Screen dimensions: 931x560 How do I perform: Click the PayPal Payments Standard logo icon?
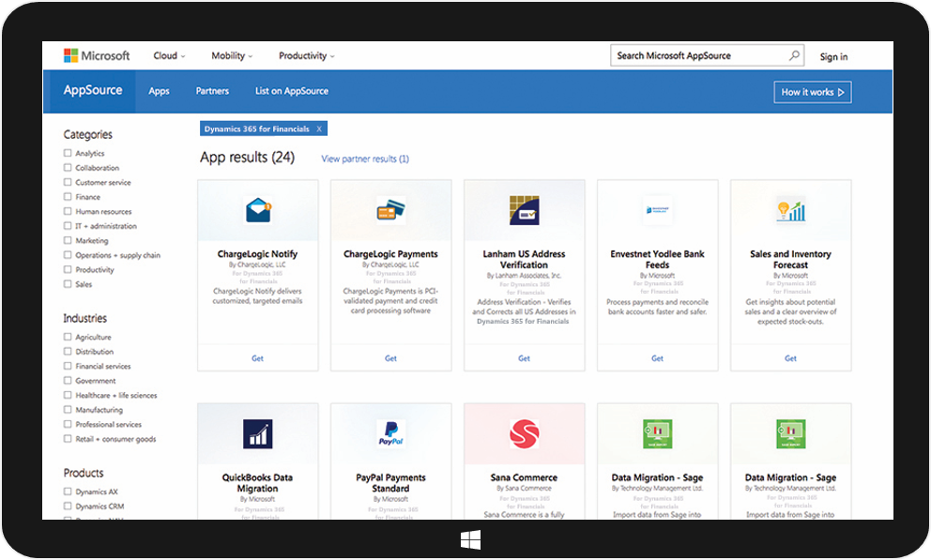[390, 433]
